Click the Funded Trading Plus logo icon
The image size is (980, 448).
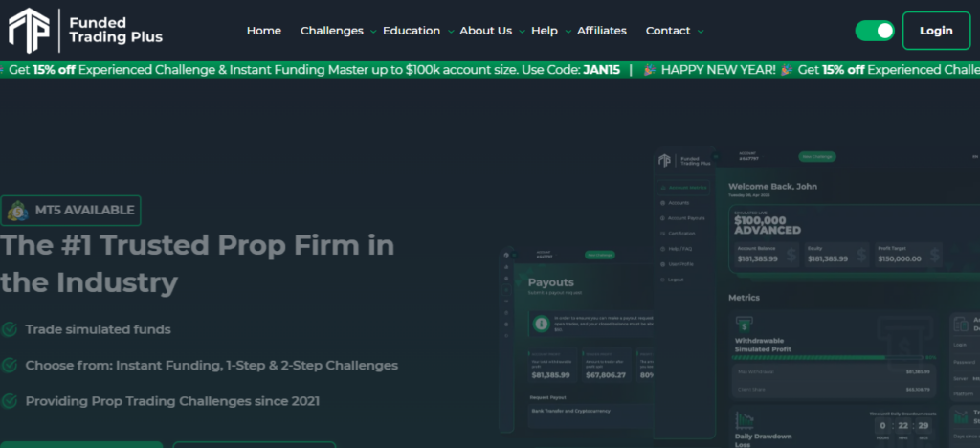tap(29, 31)
